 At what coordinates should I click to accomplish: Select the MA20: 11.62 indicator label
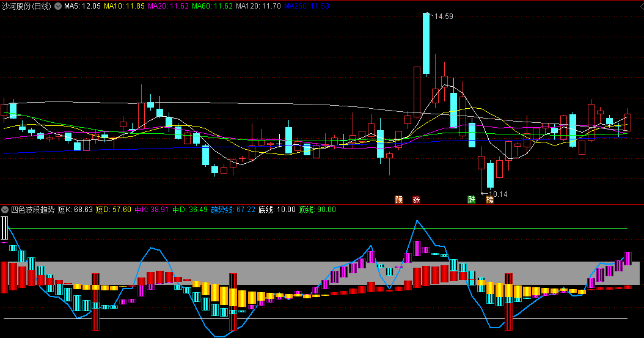169,6
